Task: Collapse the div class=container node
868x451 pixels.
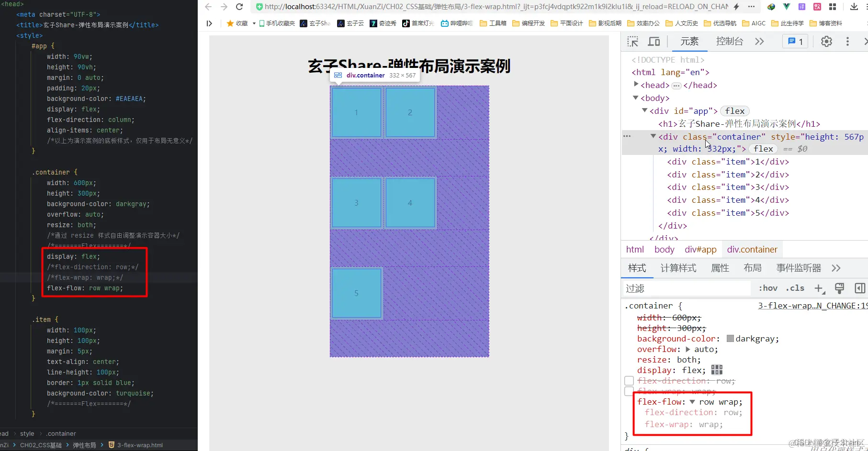Action: tap(653, 136)
